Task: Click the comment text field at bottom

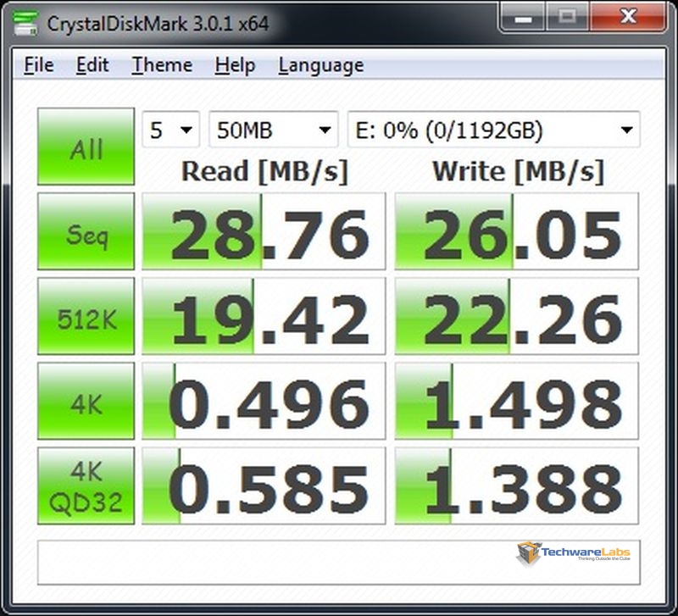Action: click(x=338, y=563)
